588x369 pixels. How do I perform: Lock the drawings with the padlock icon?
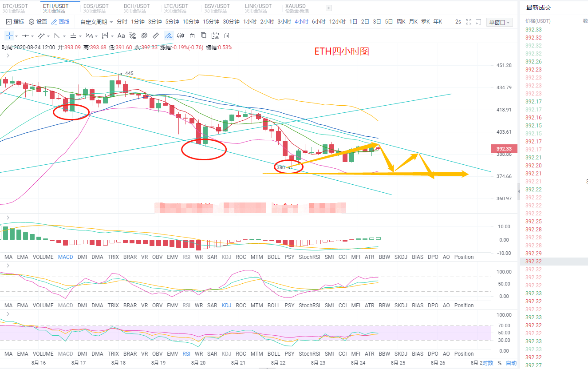click(x=192, y=36)
